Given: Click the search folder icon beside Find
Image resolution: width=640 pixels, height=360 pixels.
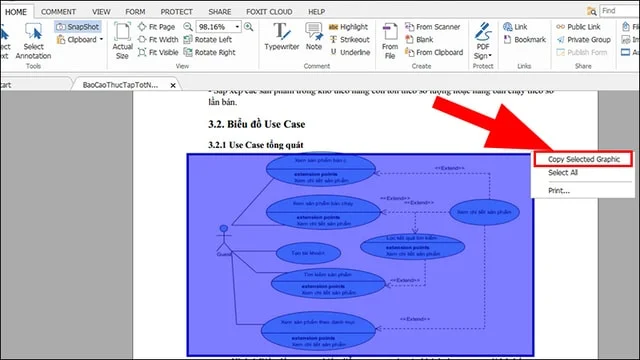Looking at the screenshot, I should coord(591,11).
